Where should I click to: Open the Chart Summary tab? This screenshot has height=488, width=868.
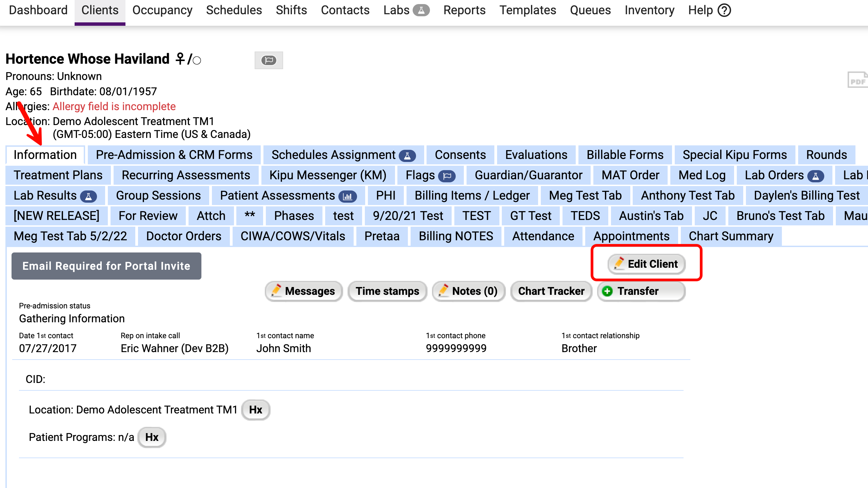click(731, 236)
